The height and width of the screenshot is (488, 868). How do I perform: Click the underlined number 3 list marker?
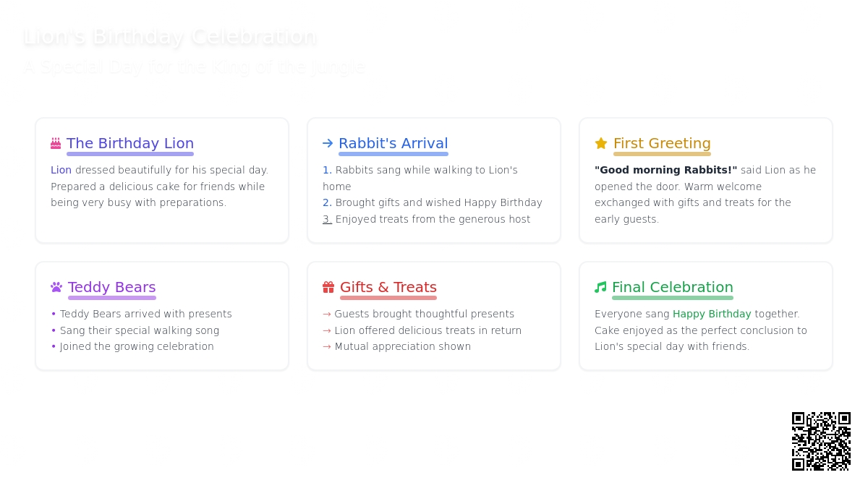pos(328,219)
